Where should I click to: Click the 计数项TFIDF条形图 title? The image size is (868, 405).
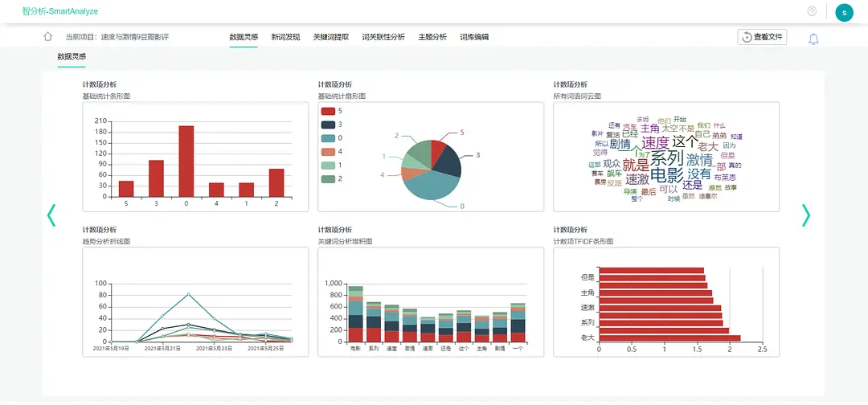click(x=583, y=241)
